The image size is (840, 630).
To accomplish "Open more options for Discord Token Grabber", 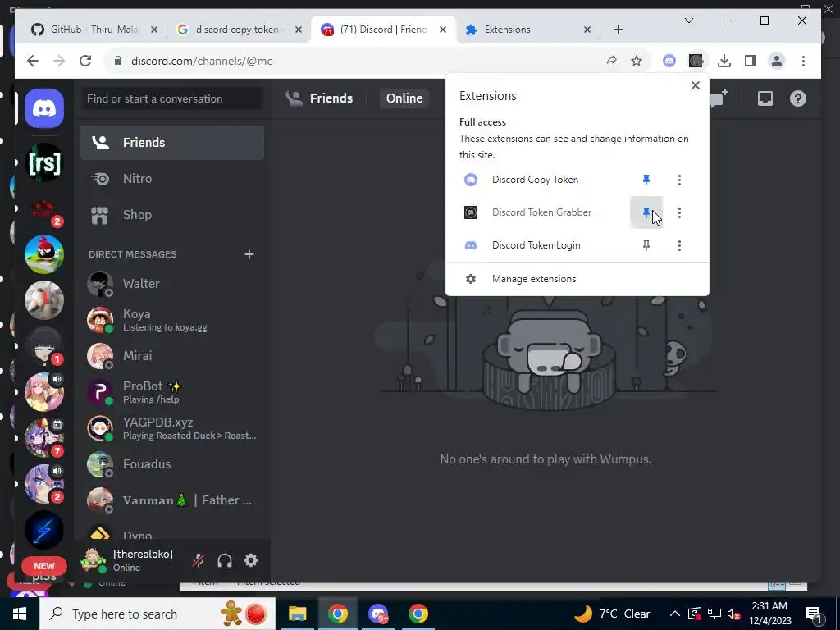I will click(x=679, y=212).
